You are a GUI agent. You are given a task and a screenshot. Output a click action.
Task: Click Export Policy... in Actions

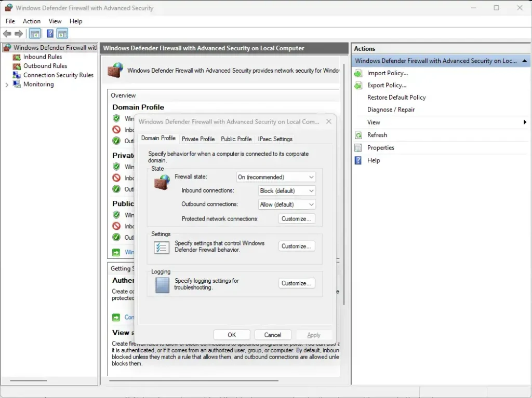click(387, 86)
